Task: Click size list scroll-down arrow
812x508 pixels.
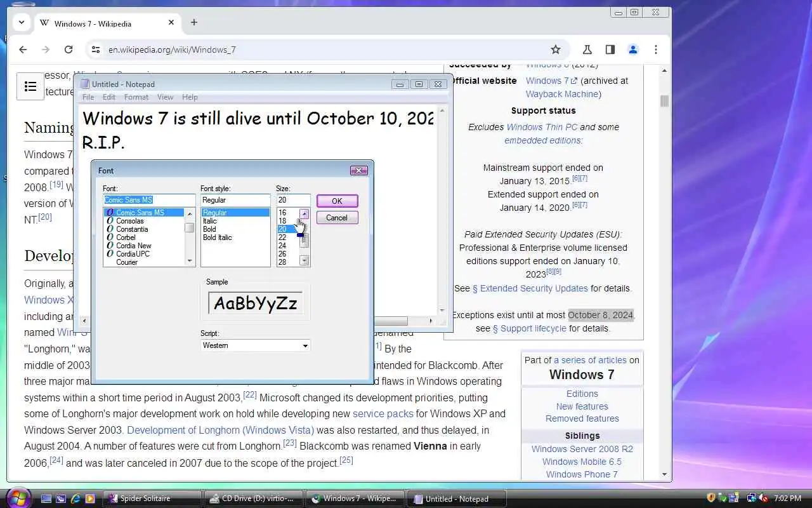Action: tap(304, 261)
